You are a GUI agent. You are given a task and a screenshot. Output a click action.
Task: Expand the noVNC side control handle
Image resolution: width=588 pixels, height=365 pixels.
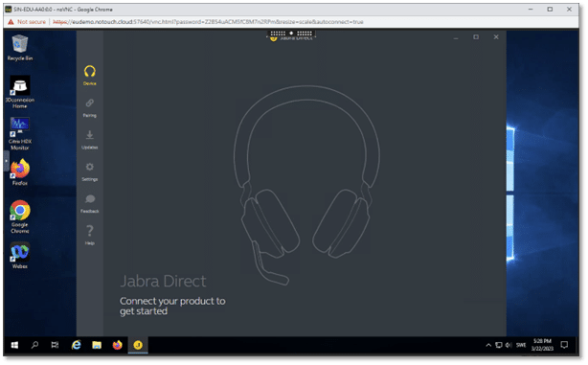coord(6,161)
